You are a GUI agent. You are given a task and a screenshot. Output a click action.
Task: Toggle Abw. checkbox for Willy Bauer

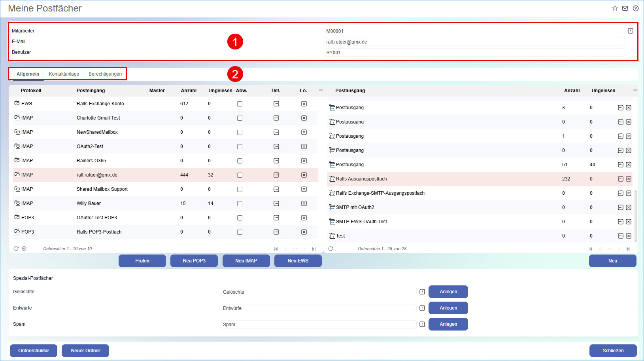coord(240,203)
